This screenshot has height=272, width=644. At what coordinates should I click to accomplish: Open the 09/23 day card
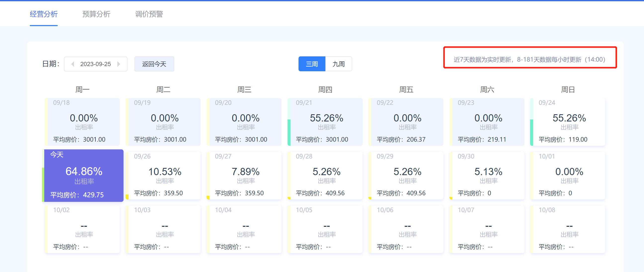coord(487,122)
